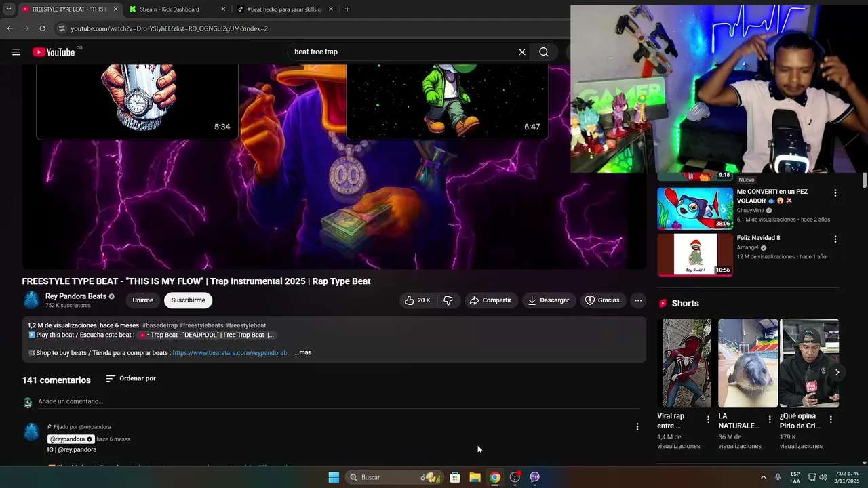Open Ordenar por sort dropdown
The height and width of the screenshot is (488, 868).
coord(131,378)
